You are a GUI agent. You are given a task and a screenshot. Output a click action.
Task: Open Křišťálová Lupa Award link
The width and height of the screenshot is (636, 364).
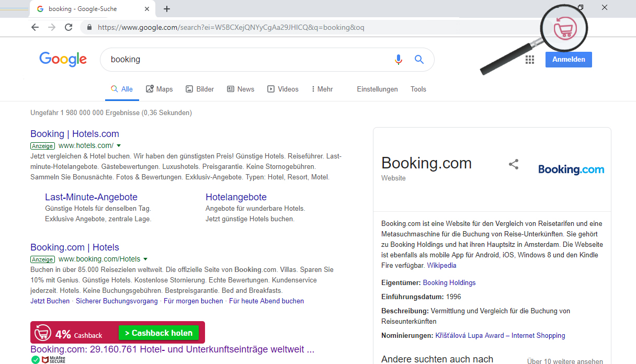pos(500,336)
